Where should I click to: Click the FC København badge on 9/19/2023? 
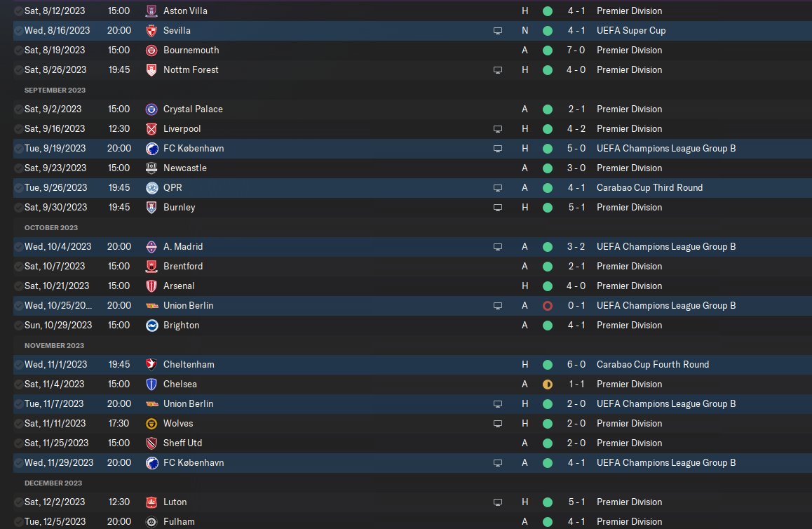point(151,149)
